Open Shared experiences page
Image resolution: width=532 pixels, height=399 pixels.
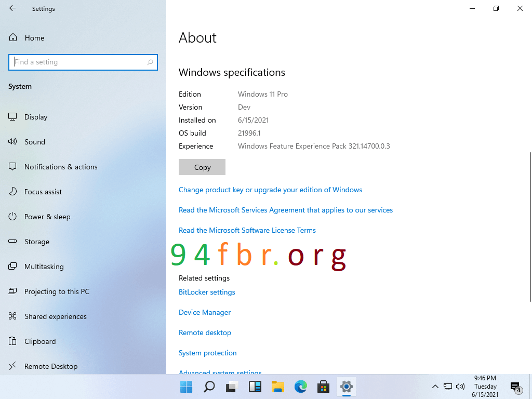(x=55, y=316)
